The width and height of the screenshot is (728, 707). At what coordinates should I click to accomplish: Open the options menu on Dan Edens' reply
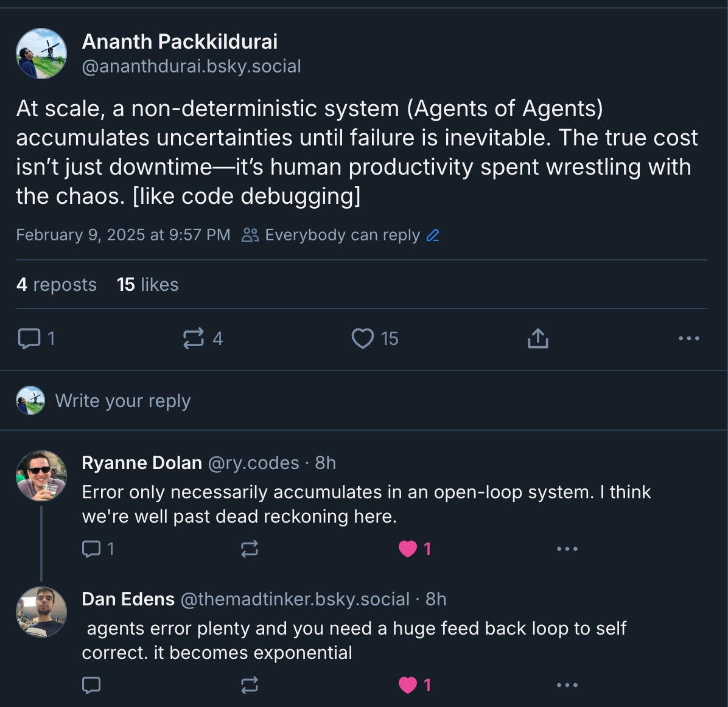pos(567,685)
